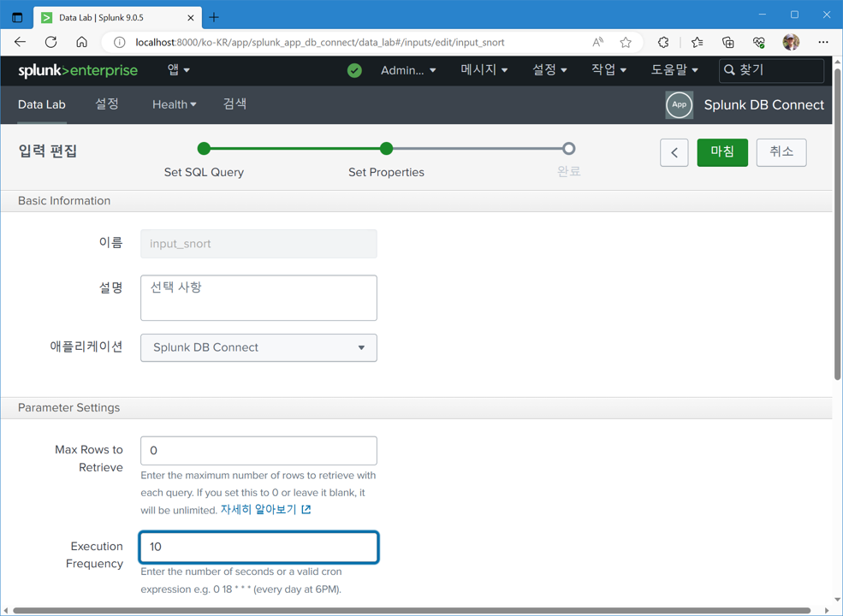This screenshot has height=616, width=843.
Task: Click the browser back arrow
Action: click(x=20, y=42)
